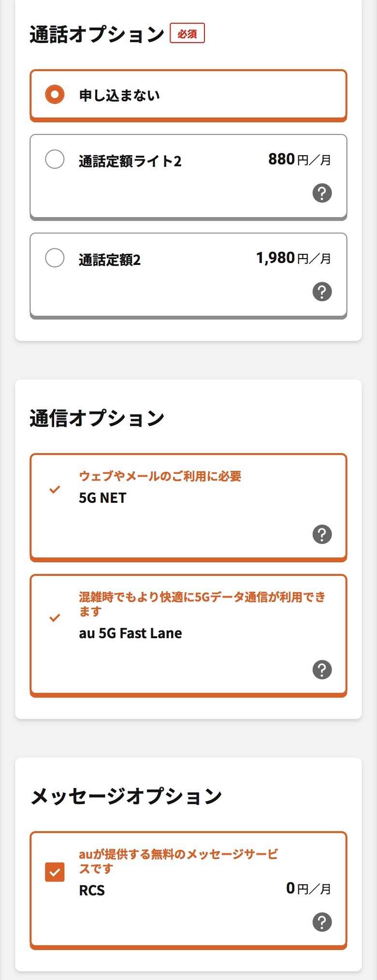Select the 通話定額2 calling plan

55,258
